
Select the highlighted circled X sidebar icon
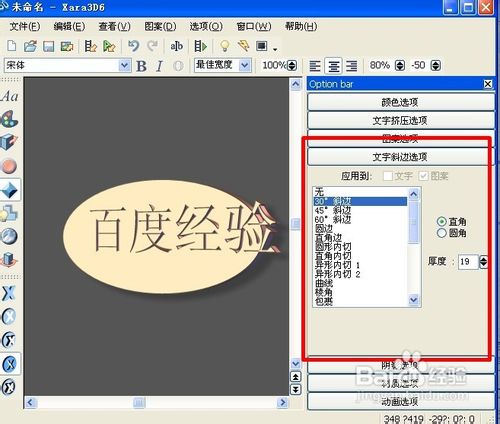point(10,363)
